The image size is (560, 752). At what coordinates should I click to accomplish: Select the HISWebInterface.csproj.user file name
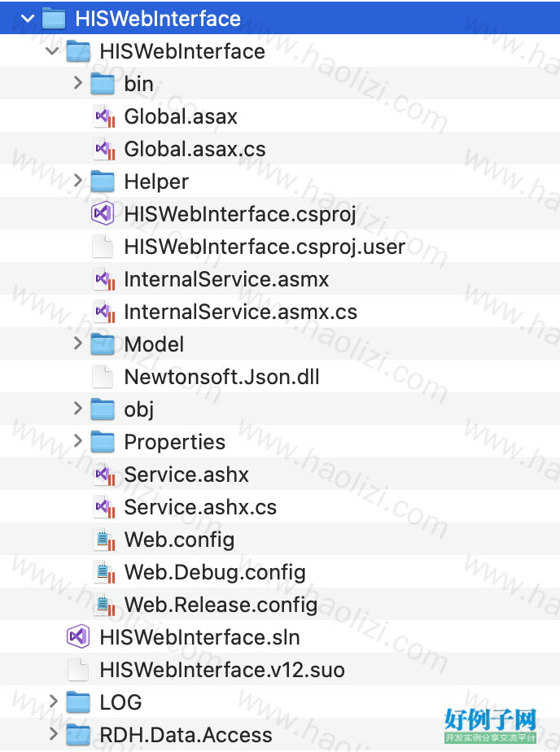coord(265,247)
